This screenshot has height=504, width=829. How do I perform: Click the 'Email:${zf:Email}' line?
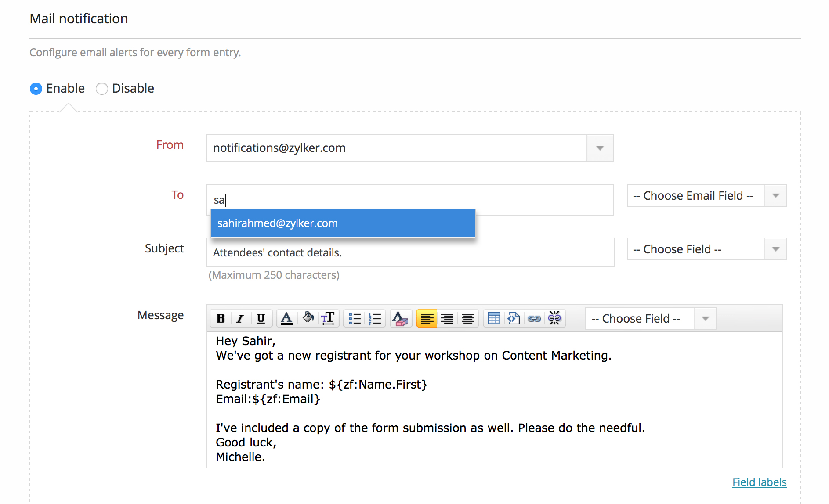tap(268, 399)
